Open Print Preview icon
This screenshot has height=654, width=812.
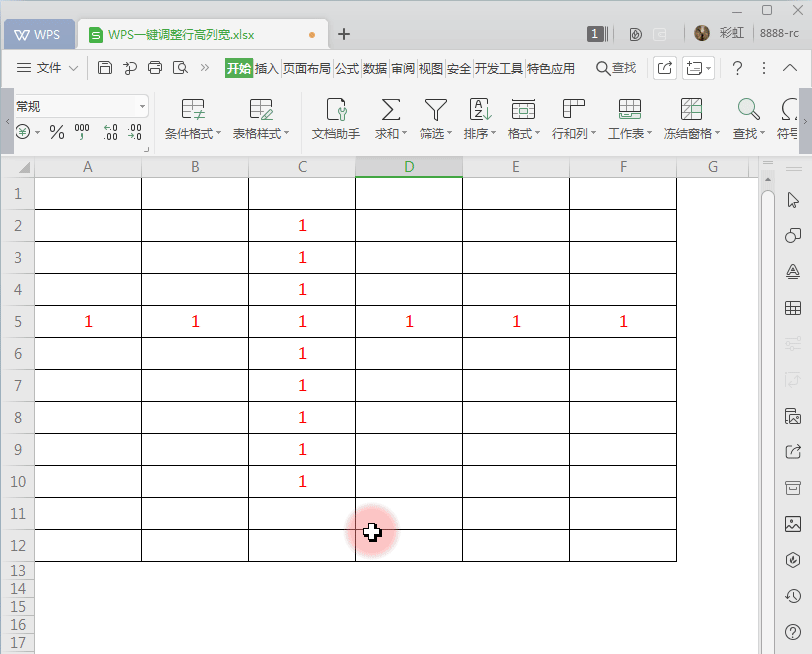click(180, 68)
